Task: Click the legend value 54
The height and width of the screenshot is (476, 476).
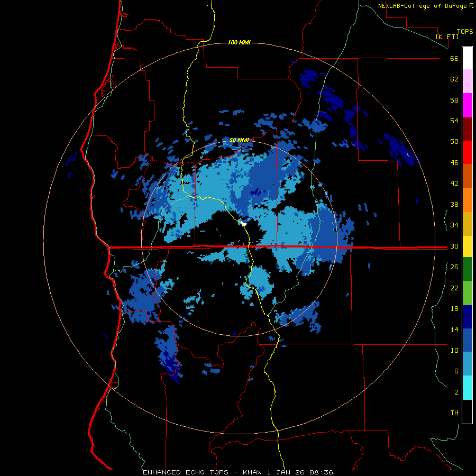Action: point(454,121)
